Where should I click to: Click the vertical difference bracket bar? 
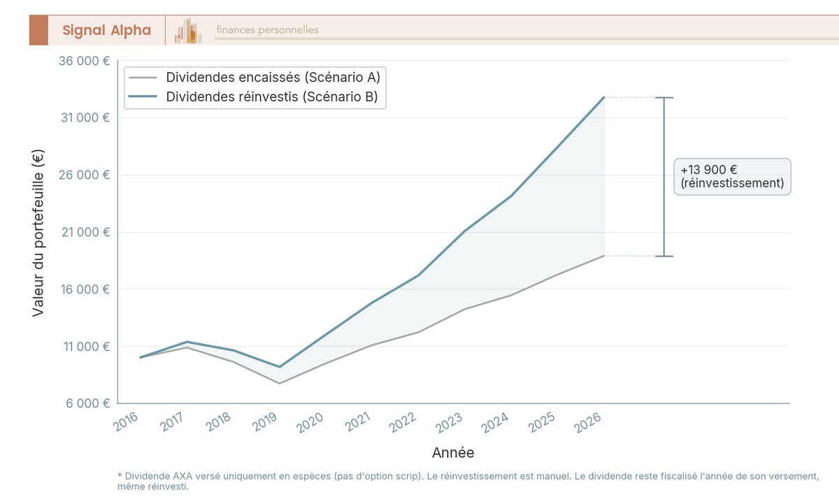[664, 177]
